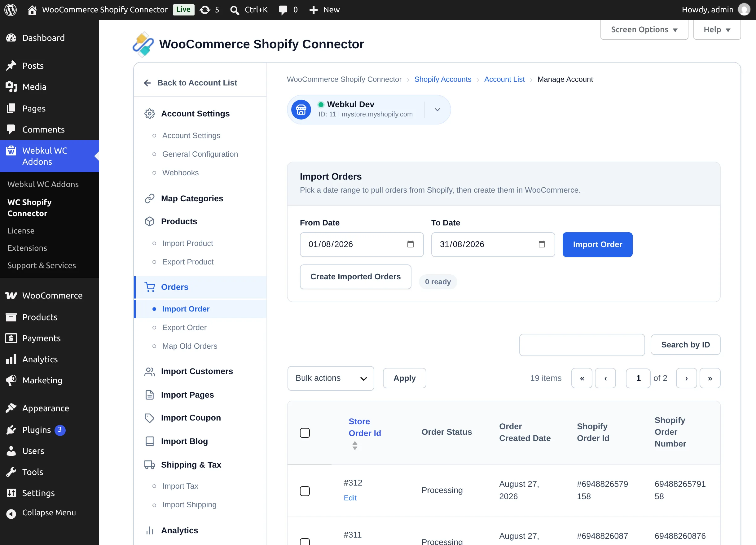Viewport: 756px width, 545px height.
Task: Follow the Shopify Accounts breadcrumb link
Action: coord(443,79)
